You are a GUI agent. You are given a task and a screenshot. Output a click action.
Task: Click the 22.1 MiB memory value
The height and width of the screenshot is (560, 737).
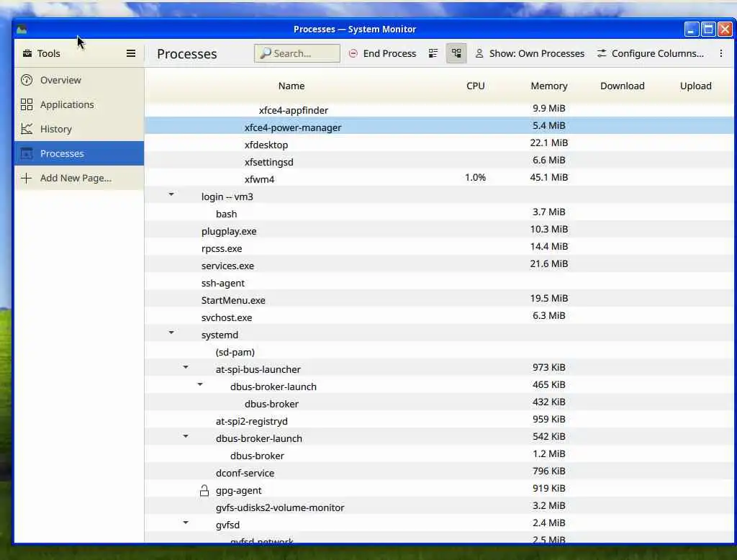pos(549,143)
